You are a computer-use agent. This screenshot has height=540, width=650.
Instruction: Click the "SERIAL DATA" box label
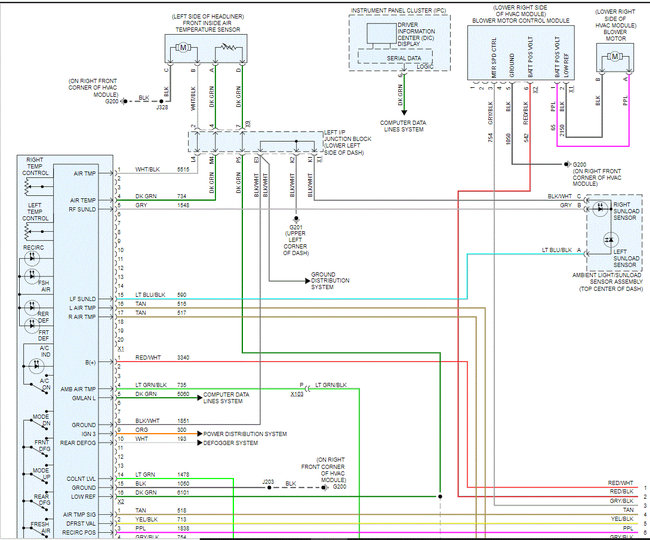[x=404, y=58]
